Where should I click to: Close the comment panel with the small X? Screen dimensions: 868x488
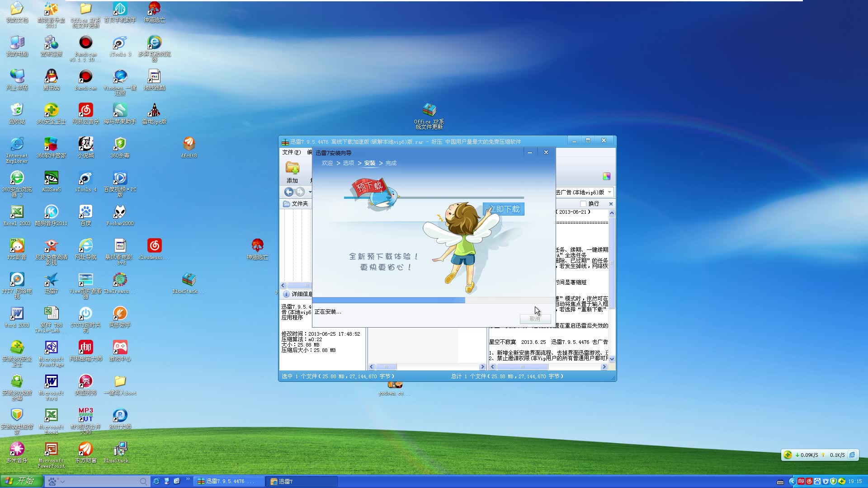[x=611, y=204]
